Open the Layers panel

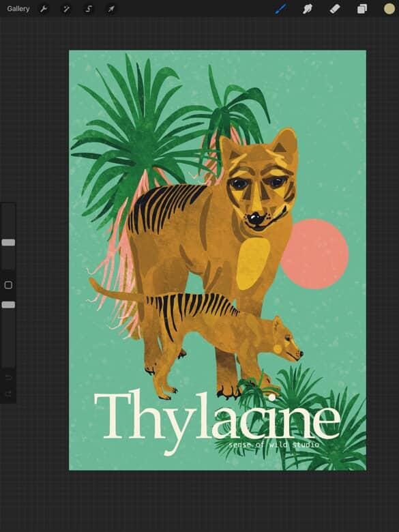(x=361, y=9)
